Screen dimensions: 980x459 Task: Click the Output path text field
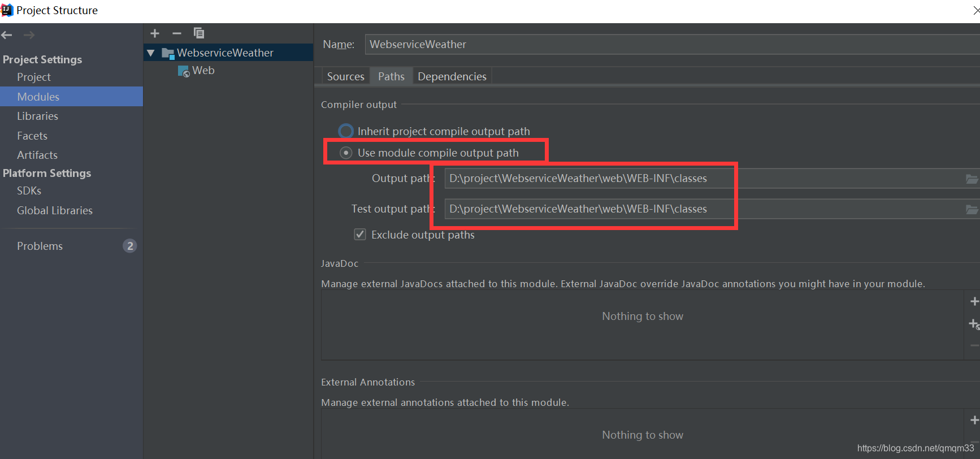[704, 178]
